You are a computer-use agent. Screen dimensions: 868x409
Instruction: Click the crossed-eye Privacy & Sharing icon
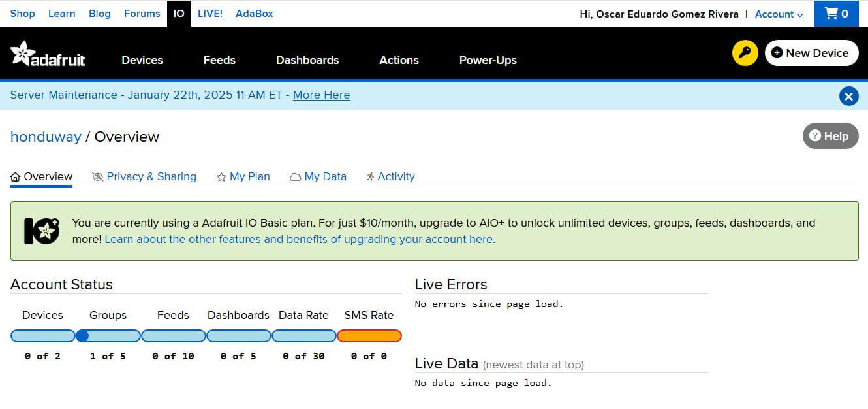tap(98, 177)
